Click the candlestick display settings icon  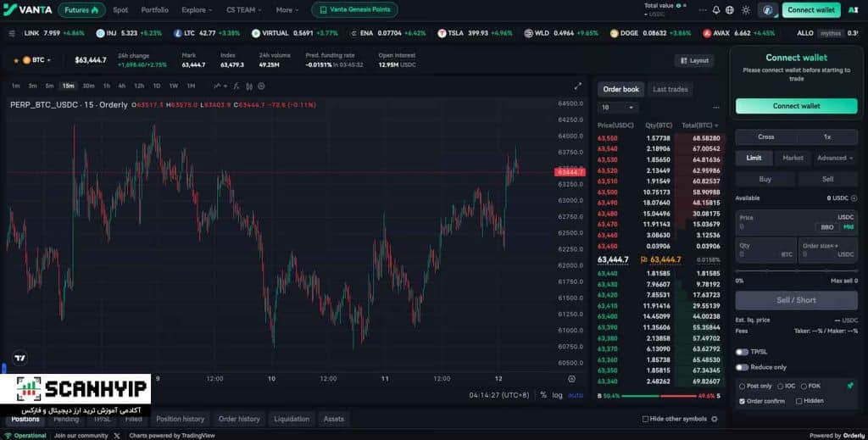(x=249, y=86)
